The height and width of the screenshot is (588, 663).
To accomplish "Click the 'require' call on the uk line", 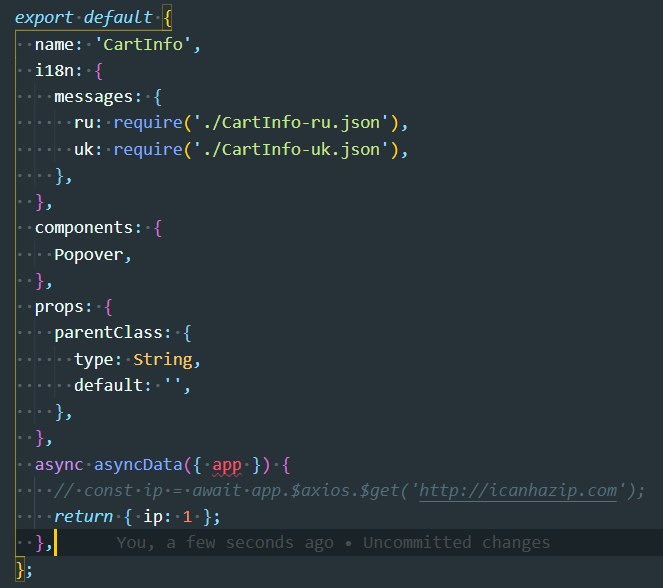I will [x=148, y=150].
